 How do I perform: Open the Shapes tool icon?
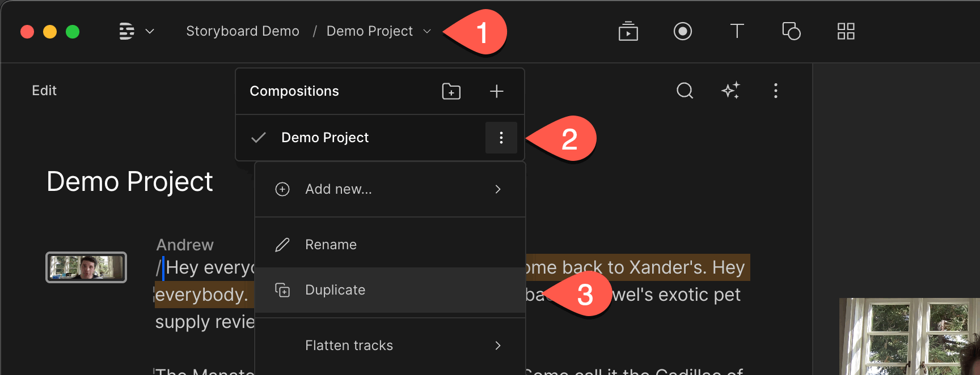click(791, 31)
